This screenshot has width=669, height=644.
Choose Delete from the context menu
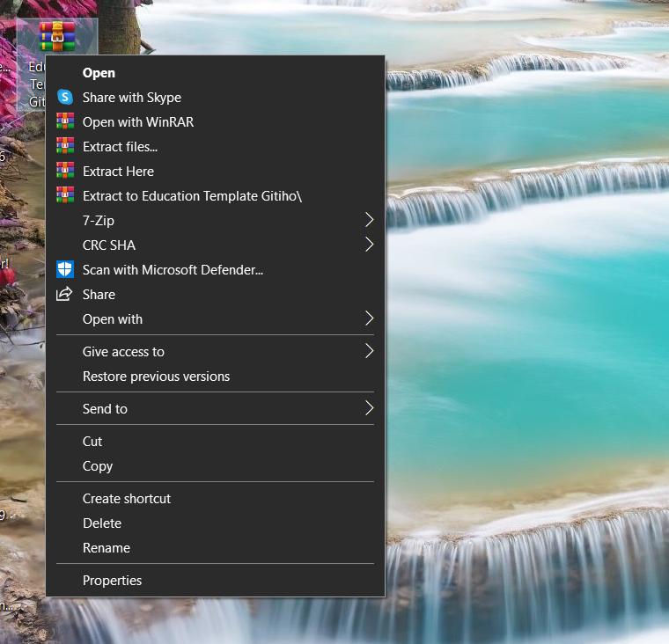click(216, 523)
